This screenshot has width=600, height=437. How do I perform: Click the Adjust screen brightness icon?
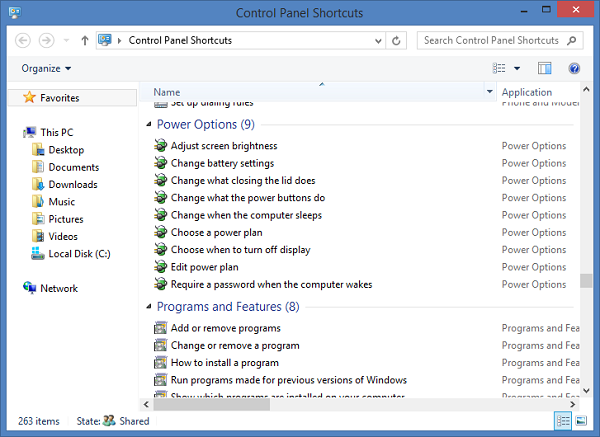(161, 146)
